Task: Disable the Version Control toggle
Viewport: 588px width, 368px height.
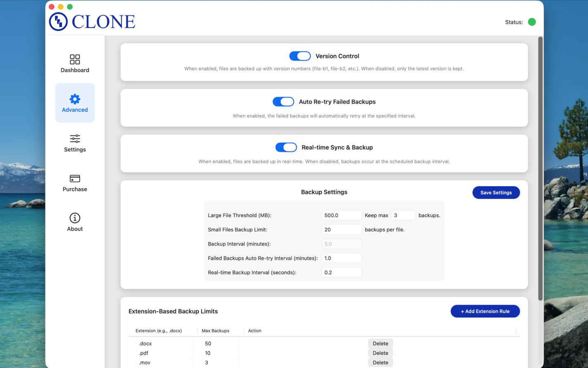Action: pos(300,56)
